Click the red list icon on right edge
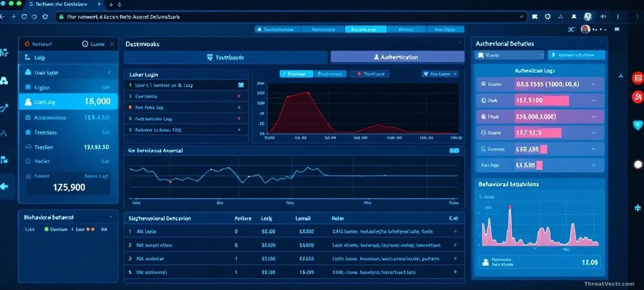The width and height of the screenshot is (644, 290). click(x=638, y=78)
